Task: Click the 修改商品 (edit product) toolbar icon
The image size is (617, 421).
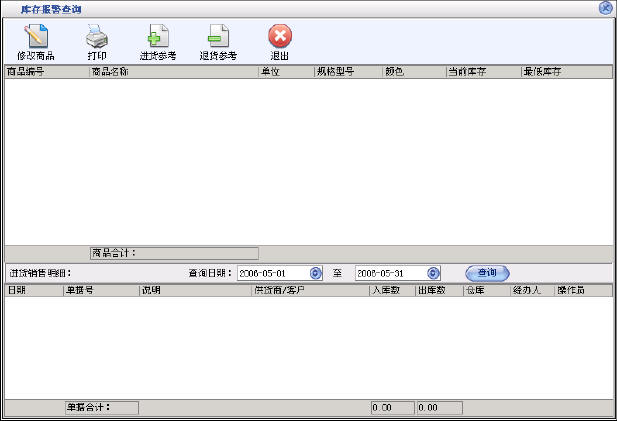Action: point(36,38)
